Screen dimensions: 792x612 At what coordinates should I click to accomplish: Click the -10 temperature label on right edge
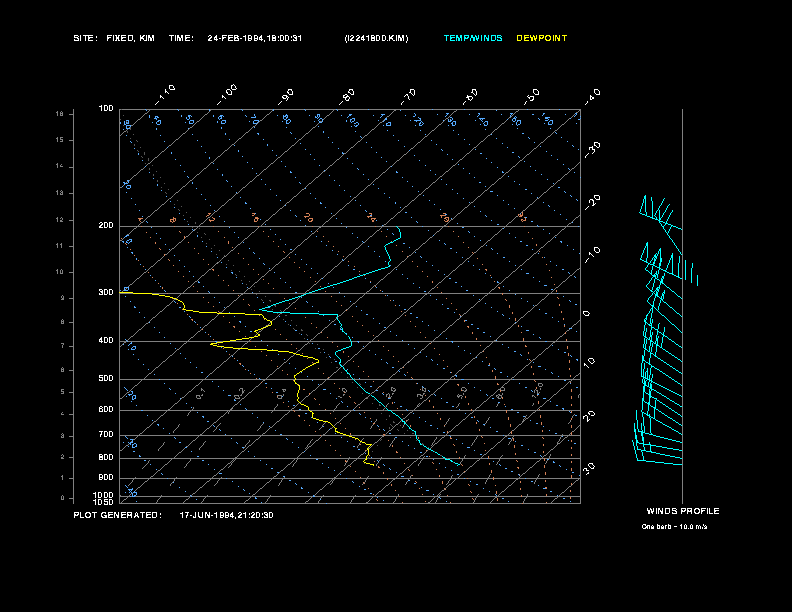(593, 255)
